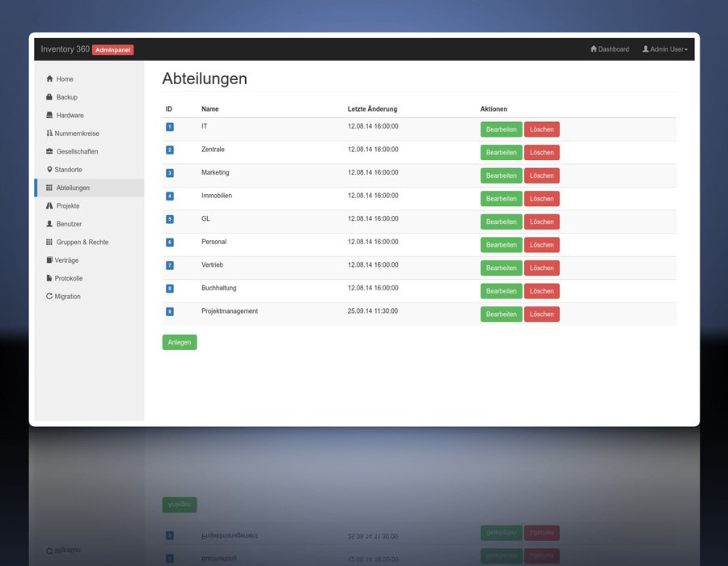Edit the Immobilien department
Screen dimensions: 728x566
coord(502,199)
